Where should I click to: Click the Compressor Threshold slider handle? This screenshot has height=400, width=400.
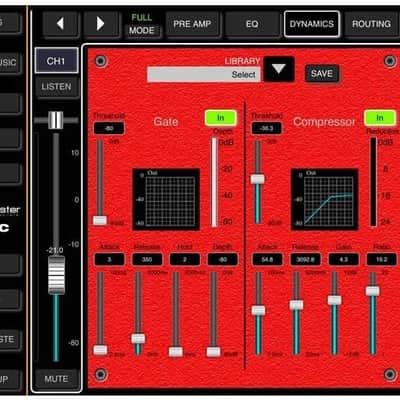[x=257, y=179]
